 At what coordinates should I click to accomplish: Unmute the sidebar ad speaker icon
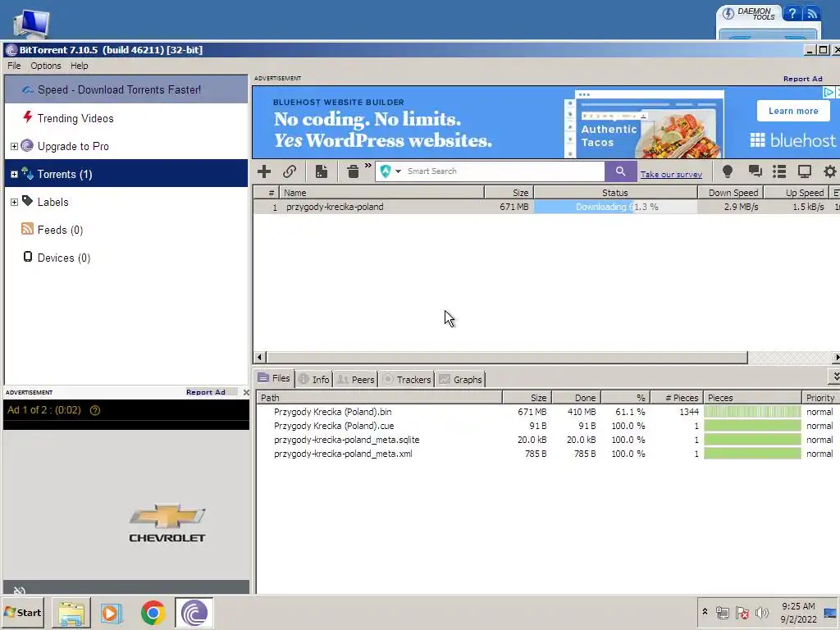pos(20,591)
